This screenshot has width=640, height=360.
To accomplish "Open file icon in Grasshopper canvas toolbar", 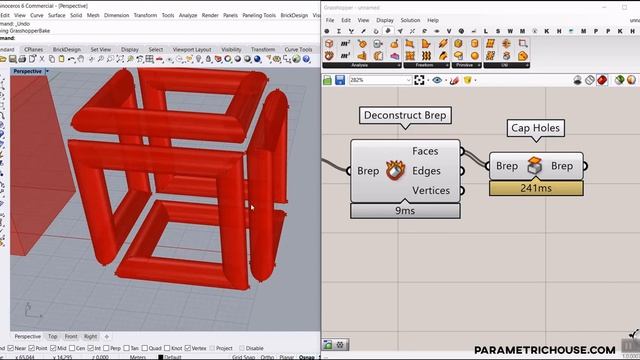I will 327,80.
